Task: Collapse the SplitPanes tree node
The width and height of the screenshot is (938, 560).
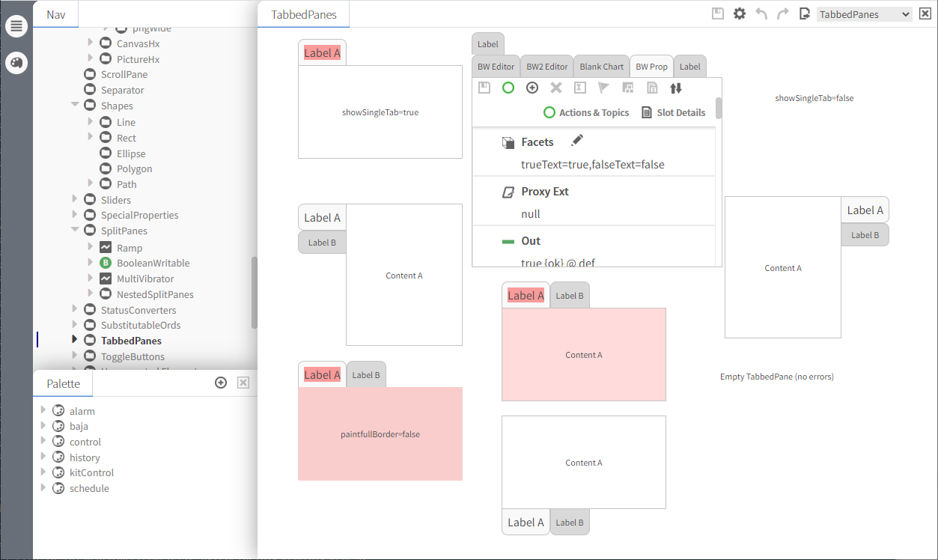Action: point(75,231)
